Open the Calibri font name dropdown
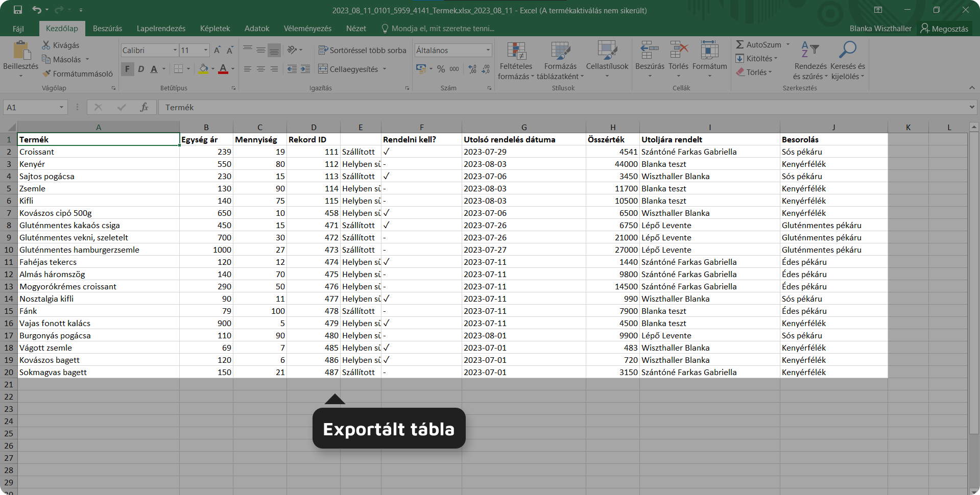980x495 pixels. pos(175,50)
